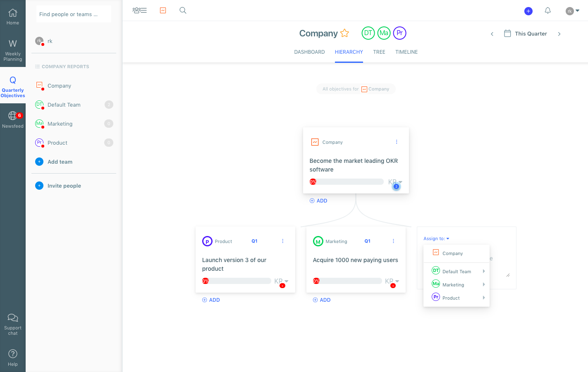Viewport: 588px width, 372px height.
Task: Click the Company icon on the top card
Action: 315,142
